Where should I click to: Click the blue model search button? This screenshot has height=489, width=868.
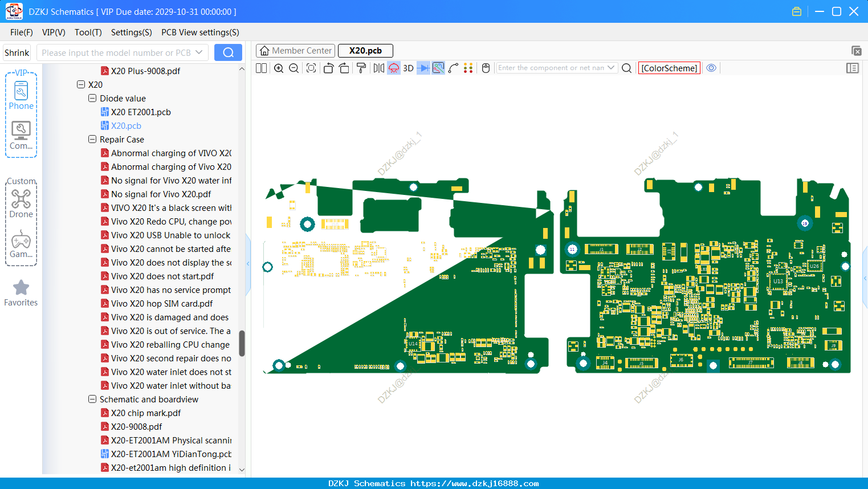point(228,52)
